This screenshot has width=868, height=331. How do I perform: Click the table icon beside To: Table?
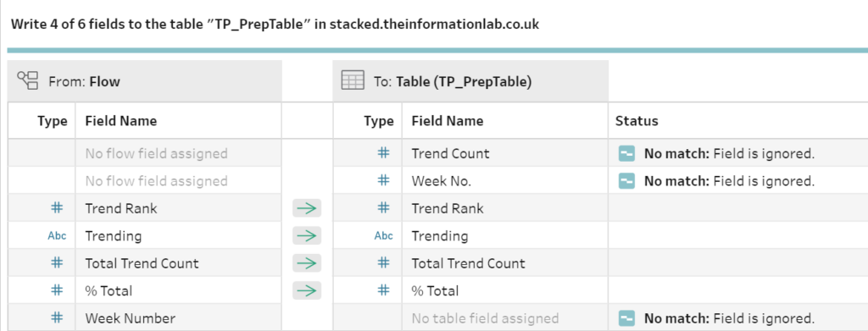tap(353, 80)
